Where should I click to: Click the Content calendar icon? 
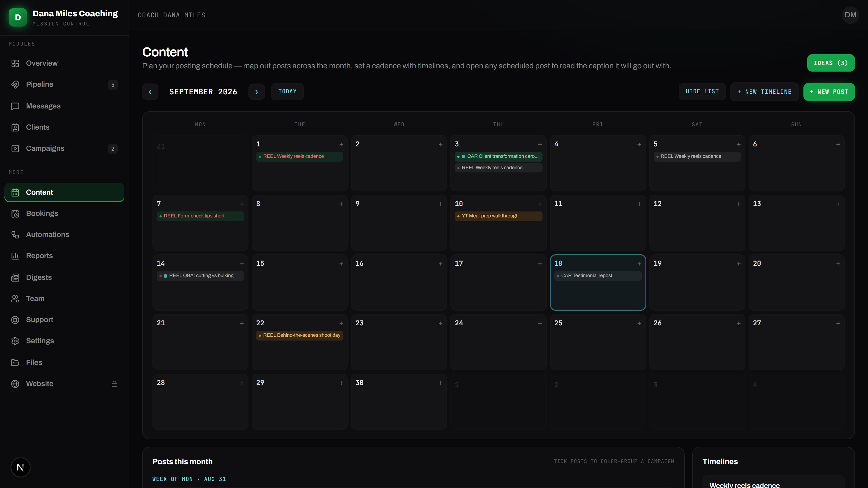15,192
